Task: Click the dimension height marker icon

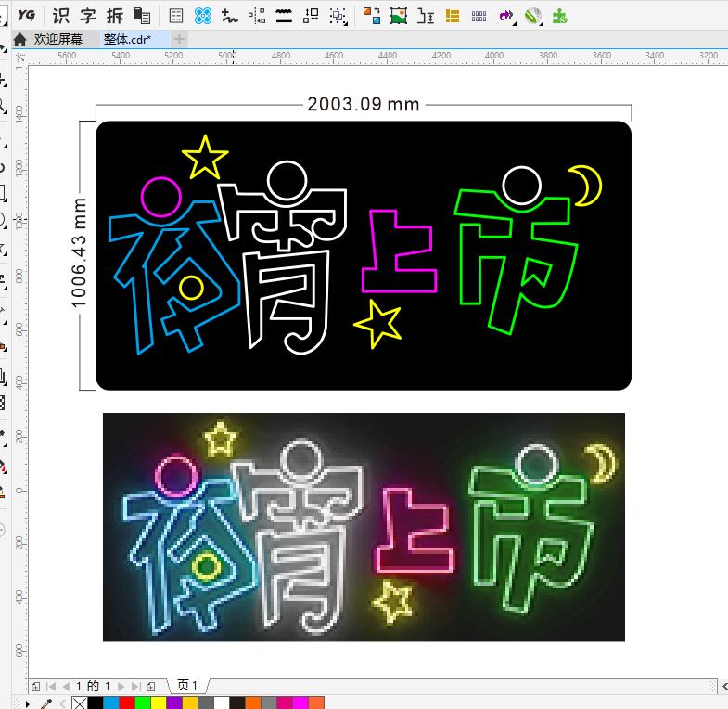Action: click(x=426, y=17)
